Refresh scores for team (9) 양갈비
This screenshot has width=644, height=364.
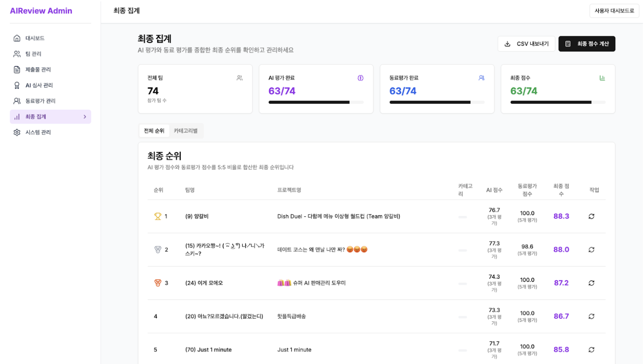(592, 216)
